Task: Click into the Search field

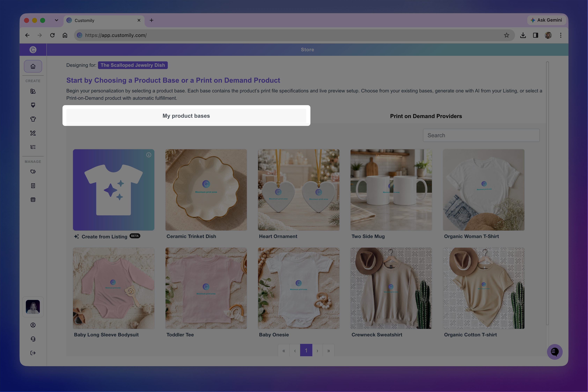Action: [481, 135]
